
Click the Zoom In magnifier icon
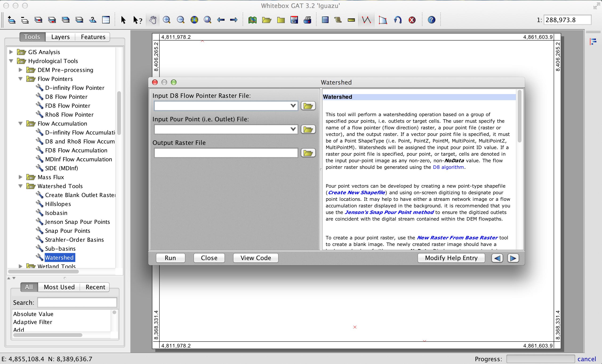[x=167, y=20]
